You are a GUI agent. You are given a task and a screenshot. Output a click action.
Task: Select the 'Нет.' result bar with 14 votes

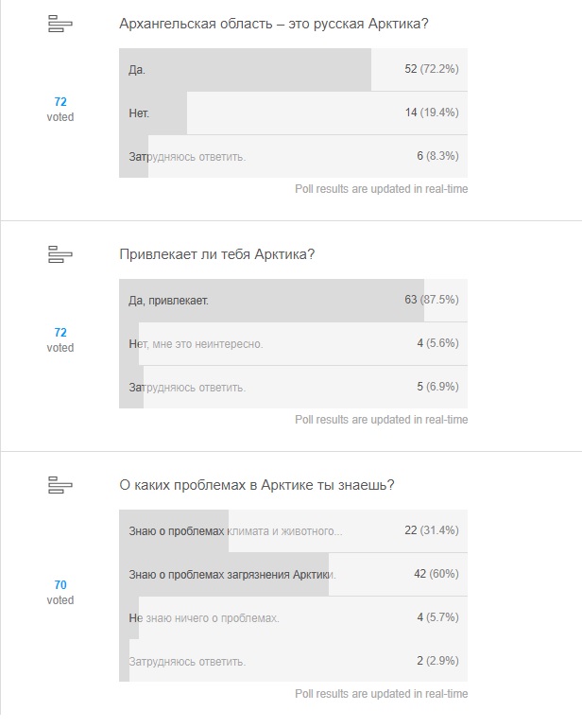pos(293,113)
